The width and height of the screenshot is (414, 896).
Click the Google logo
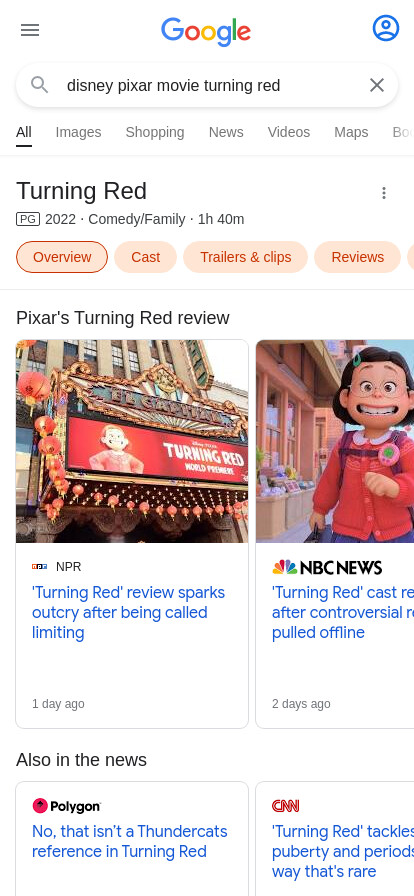pyautogui.click(x=206, y=31)
